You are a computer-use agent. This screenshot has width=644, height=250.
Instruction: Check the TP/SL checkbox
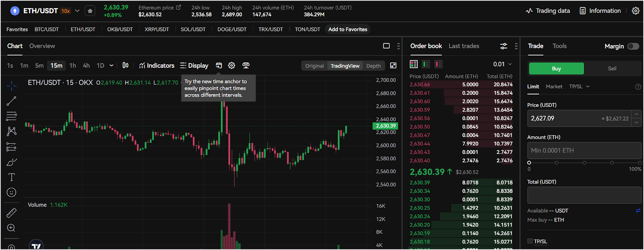tap(530, 241)
